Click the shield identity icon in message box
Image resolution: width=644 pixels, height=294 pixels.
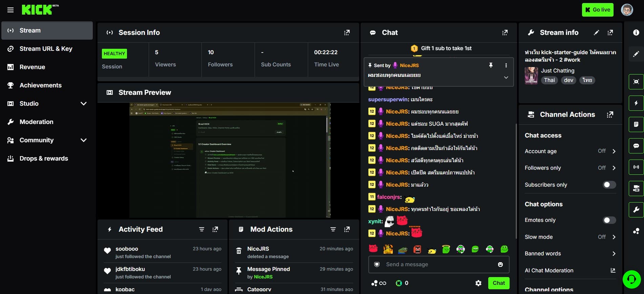(377, 265)
